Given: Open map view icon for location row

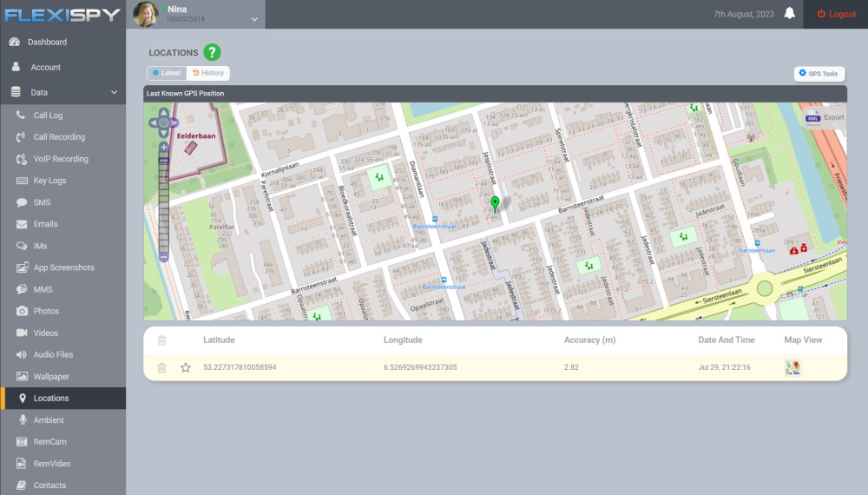Looking at the screenshot, I should [x=792, y=367].
